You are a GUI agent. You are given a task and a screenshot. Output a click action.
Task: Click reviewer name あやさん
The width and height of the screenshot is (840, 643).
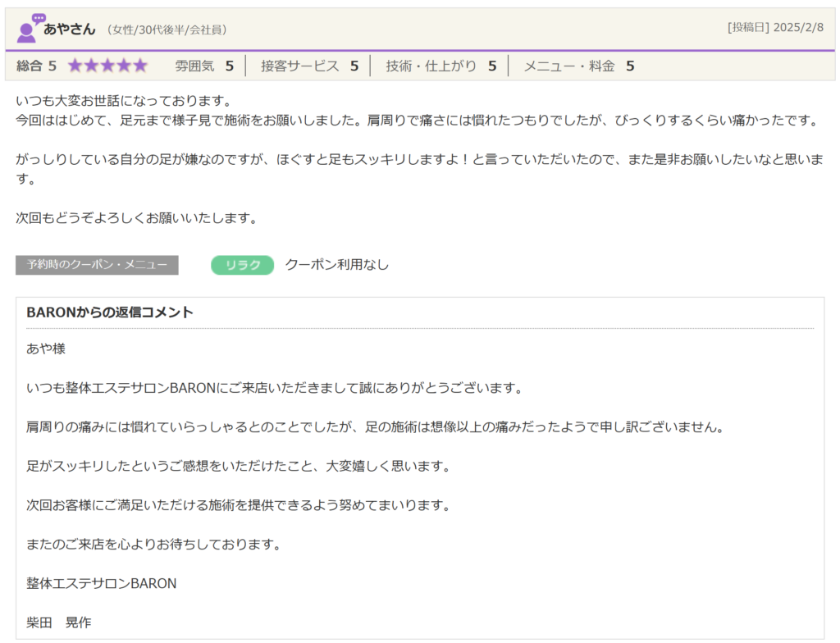[70, 30]
